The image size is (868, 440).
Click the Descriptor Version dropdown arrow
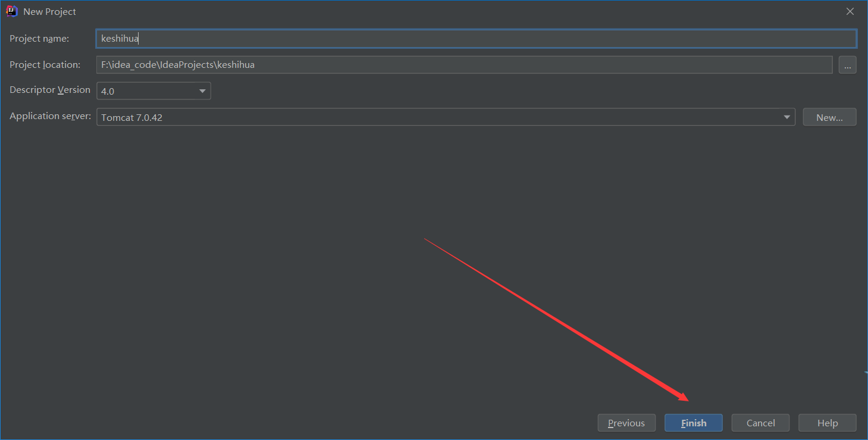(x=202, y=91)
